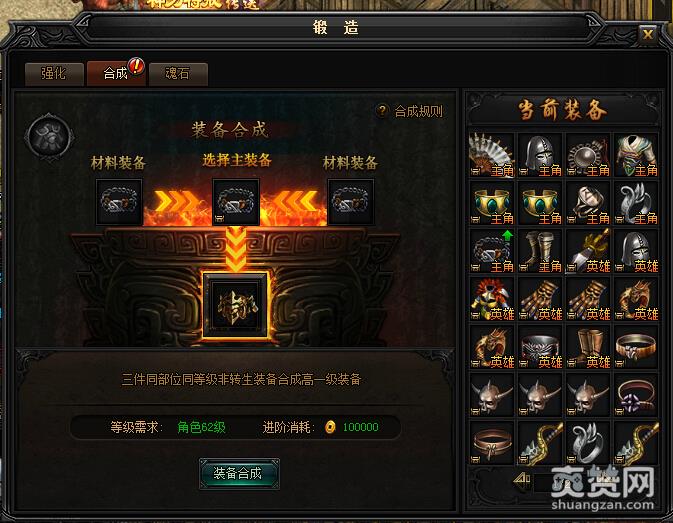
Task: Open the 魂石 tab
Action: click(x=178, y=74)
